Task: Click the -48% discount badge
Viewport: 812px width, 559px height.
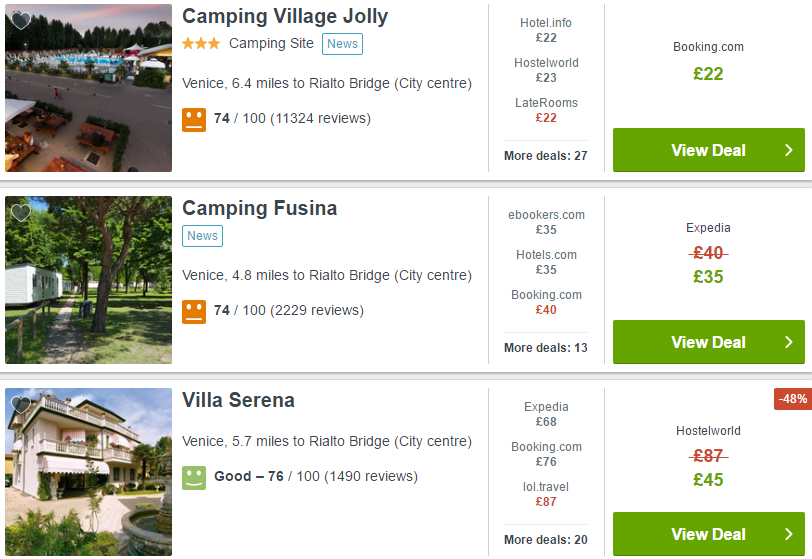Action: [792, 399]
